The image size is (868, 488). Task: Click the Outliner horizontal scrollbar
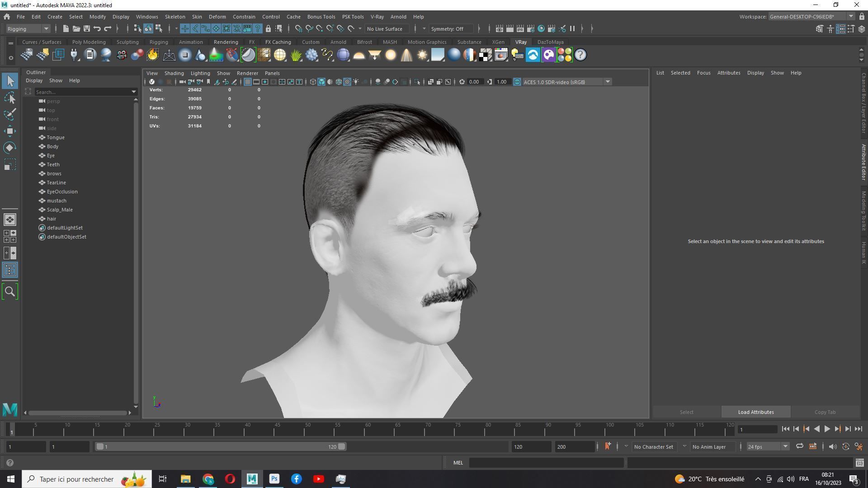click(x=77, y=413)
